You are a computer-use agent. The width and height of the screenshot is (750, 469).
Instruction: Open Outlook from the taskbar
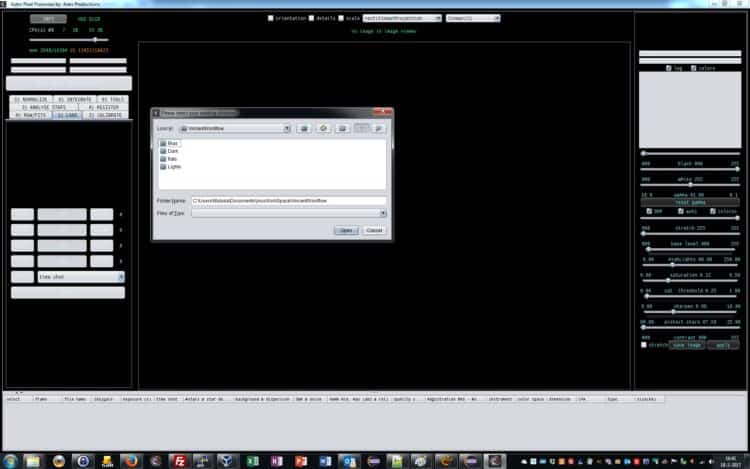pos(350,461)
